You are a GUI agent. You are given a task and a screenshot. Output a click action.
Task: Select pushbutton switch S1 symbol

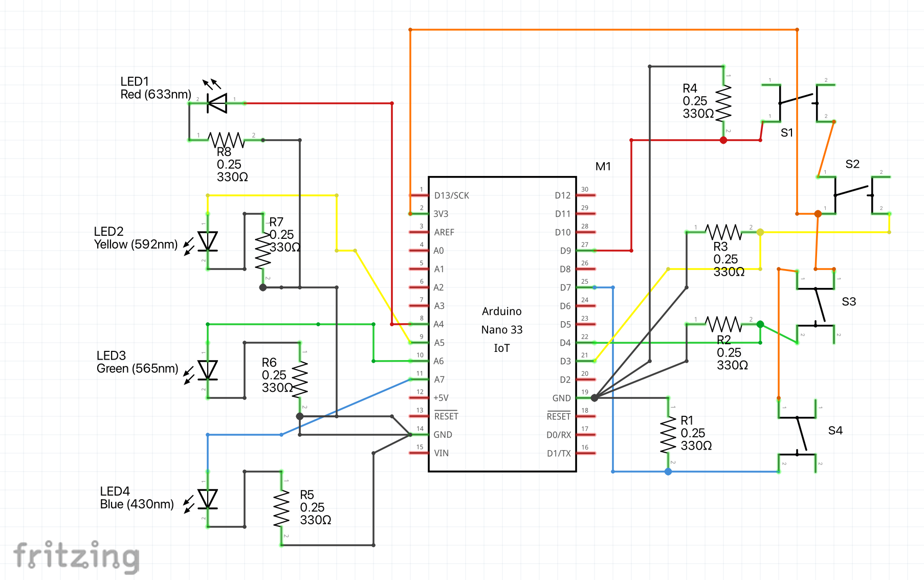pos(798,103)
